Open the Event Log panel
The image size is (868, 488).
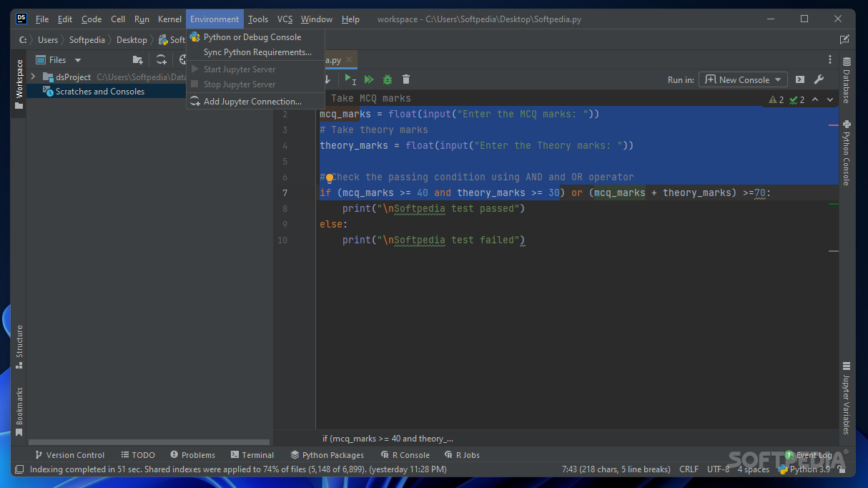click(x=809, y=455)
